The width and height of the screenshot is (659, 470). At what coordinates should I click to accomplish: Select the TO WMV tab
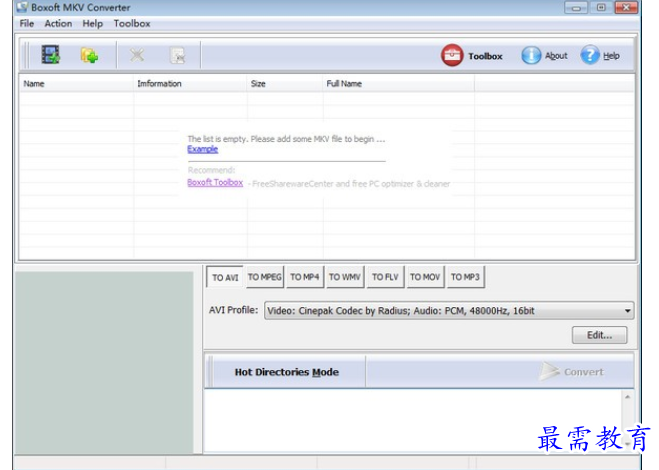point(345,277)
